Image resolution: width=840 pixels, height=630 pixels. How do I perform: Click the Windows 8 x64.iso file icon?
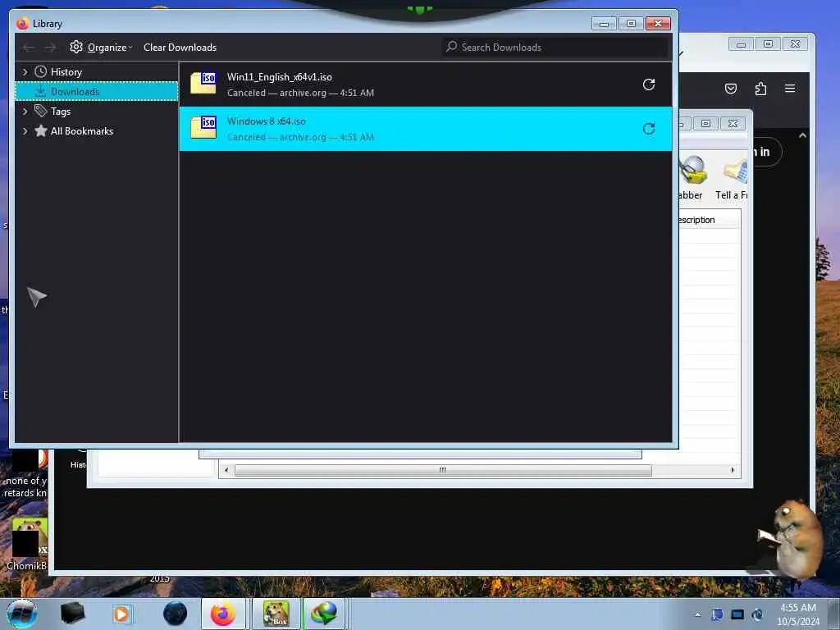point(203,127)
